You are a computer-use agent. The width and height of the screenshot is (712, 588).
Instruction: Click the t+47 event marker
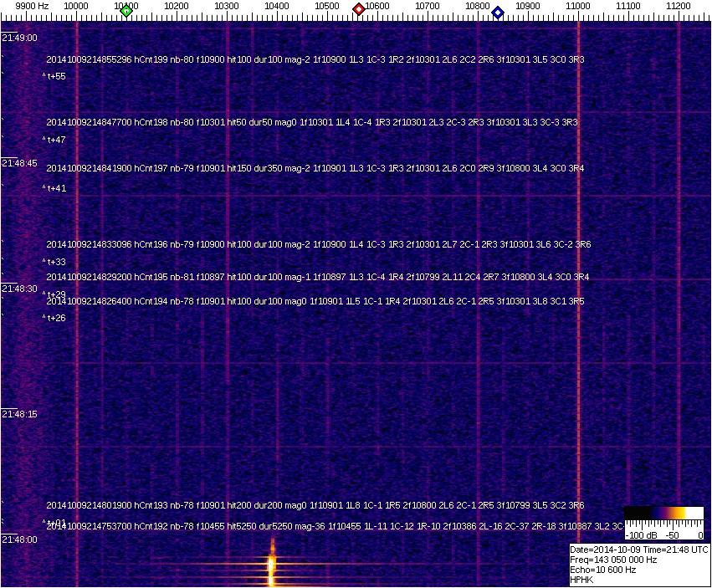coord(55,140)
